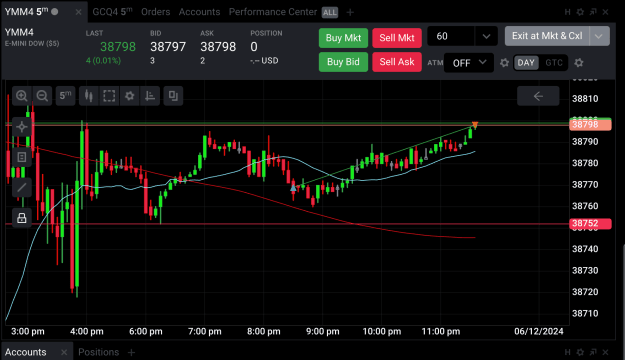Viewport: 625px width, 360px height.
Task: Open the order ticket list icon
Action: [x=22, y=157]
